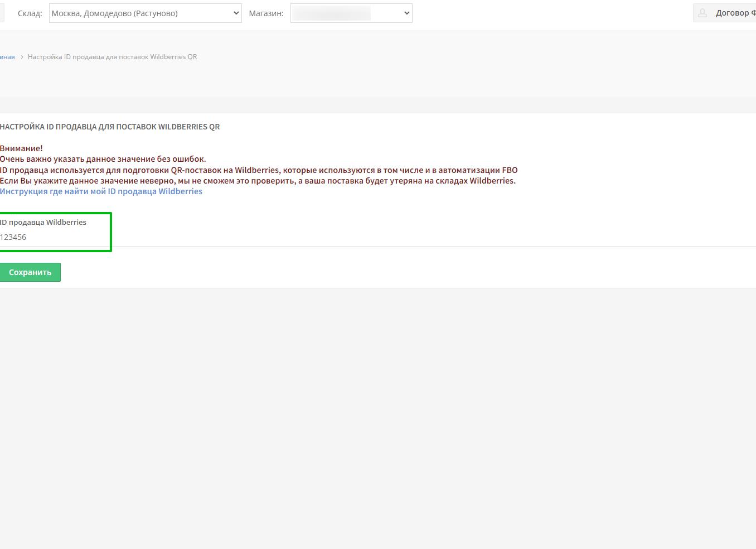Click the current breadcrumb page title
Viewport: 756px width, 549px height.
[x=112, y=57]
